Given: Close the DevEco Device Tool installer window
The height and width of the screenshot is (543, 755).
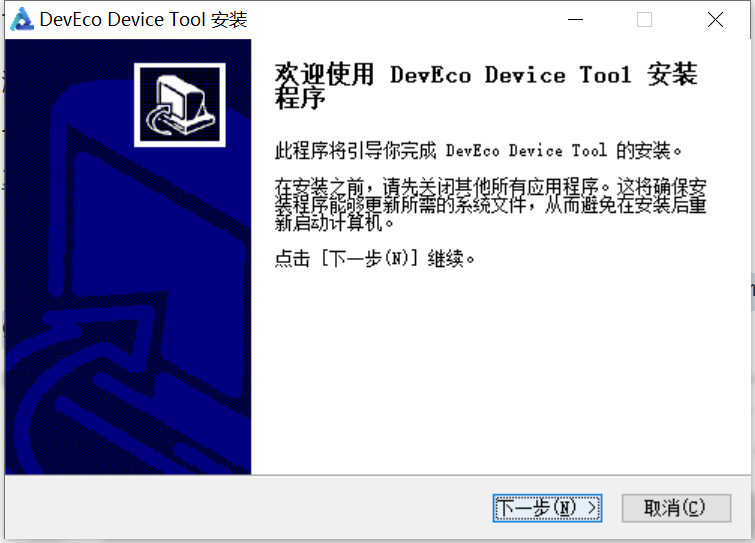Looking at the screenshot, I should pos(715,20).
